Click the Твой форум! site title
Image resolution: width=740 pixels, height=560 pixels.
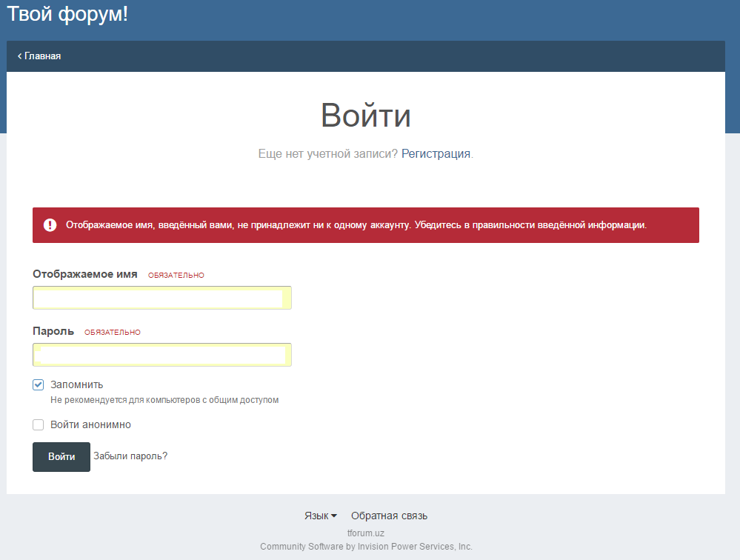tap(67, 13)
